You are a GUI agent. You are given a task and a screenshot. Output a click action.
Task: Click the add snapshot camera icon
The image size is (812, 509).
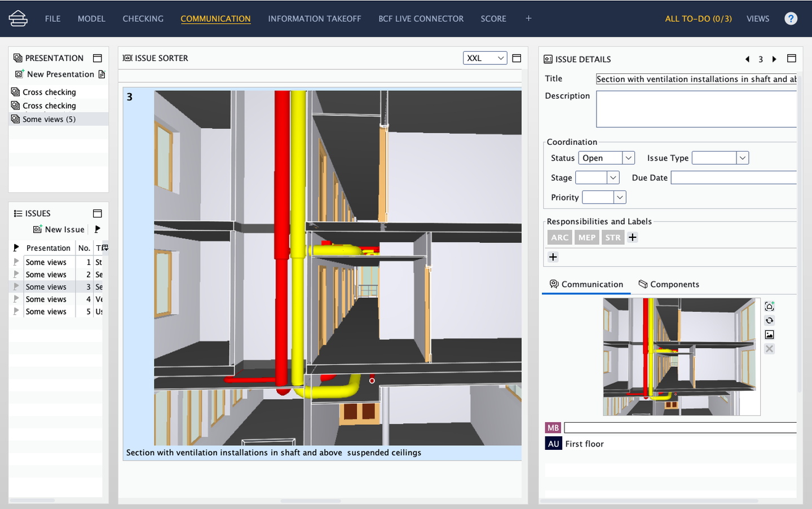[769, 307]
